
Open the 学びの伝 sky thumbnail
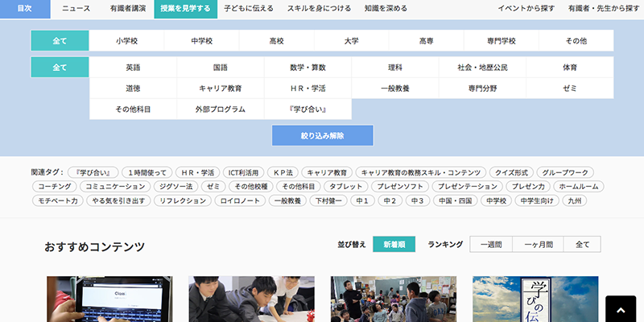(535, 299)
